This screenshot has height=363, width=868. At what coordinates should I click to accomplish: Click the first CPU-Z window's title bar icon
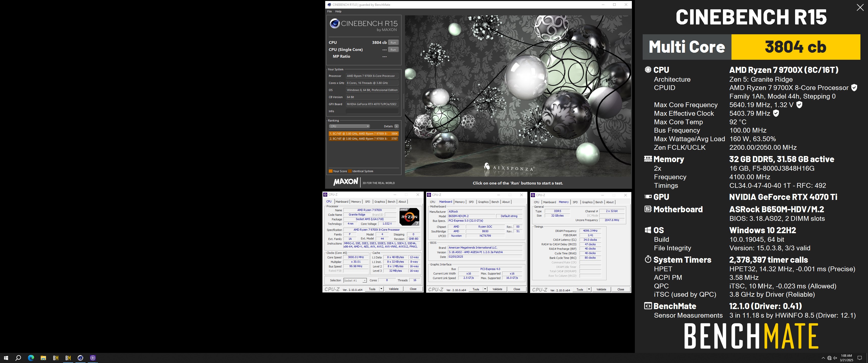(x=325, y=195)
